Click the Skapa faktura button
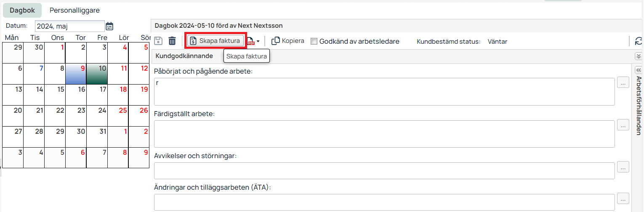This screenshot has width=644, height=212. pyautogui.click(x=216, y=41)
